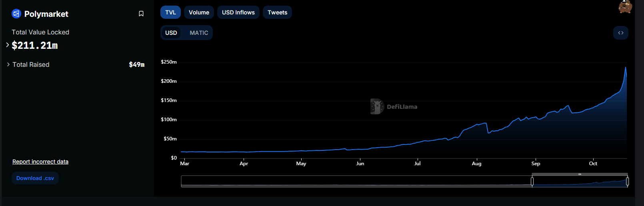Screen dimensions: 644x206
Task: Open the embed chart code icon
Action: tap(620, 33)
